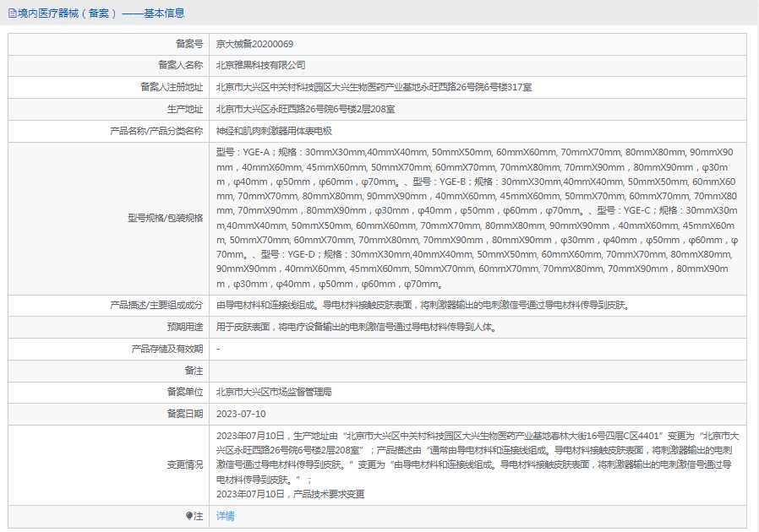759x532 pixels.
Task: Click the 备案日期 row label
Action: (185, 414)
